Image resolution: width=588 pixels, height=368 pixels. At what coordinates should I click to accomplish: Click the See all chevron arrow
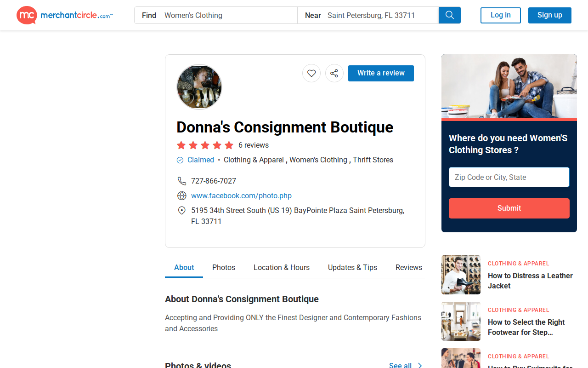pyautogui.click(x=420, y=366)
